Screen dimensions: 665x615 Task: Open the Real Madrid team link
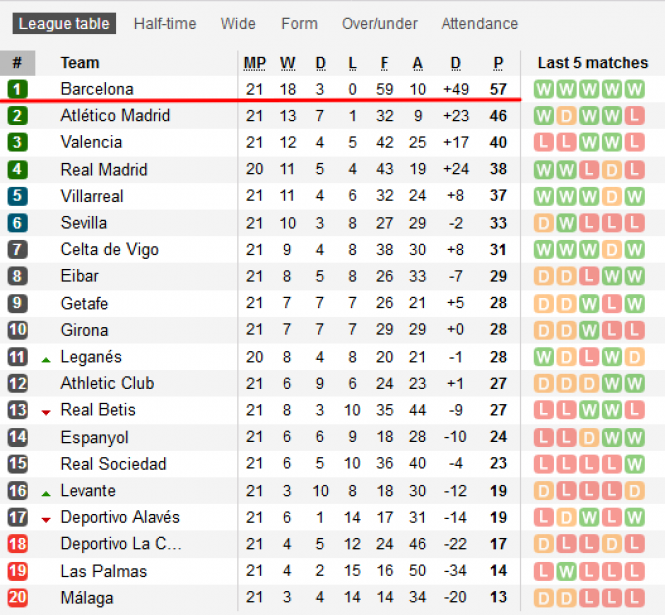[x=104, y=170]
